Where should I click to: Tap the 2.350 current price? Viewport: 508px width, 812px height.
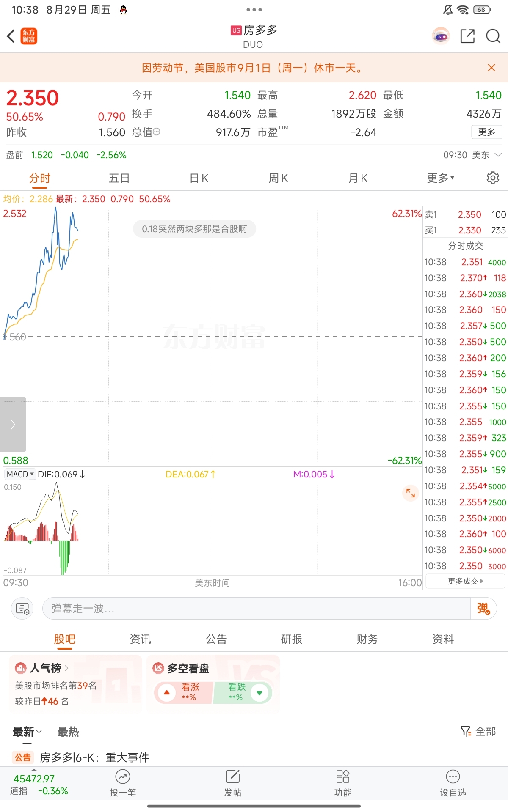click(33, 98)
